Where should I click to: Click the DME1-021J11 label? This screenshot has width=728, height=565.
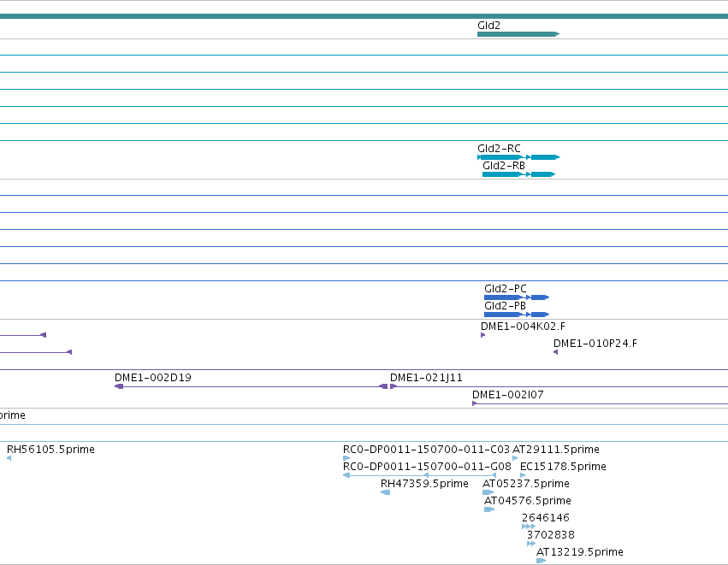[x=426, y=378]
